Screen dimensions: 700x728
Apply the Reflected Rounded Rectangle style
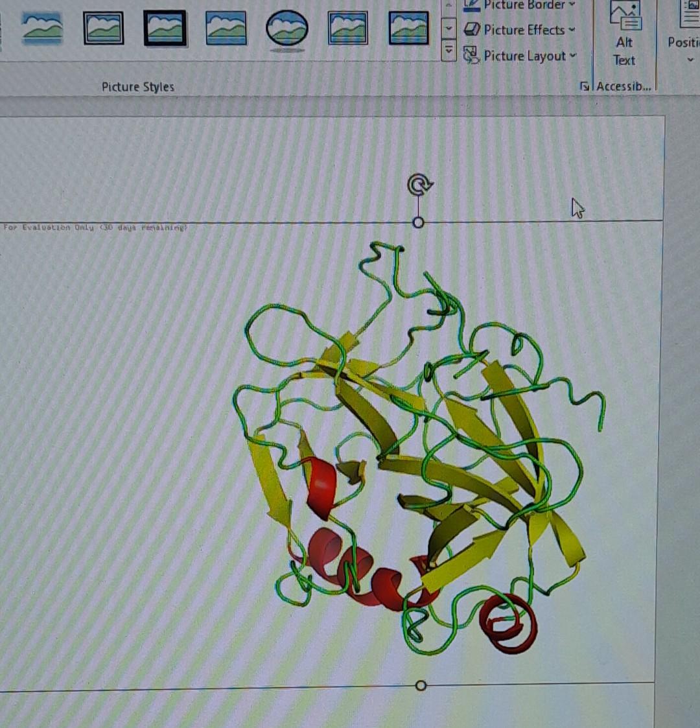tap(349, 29)
